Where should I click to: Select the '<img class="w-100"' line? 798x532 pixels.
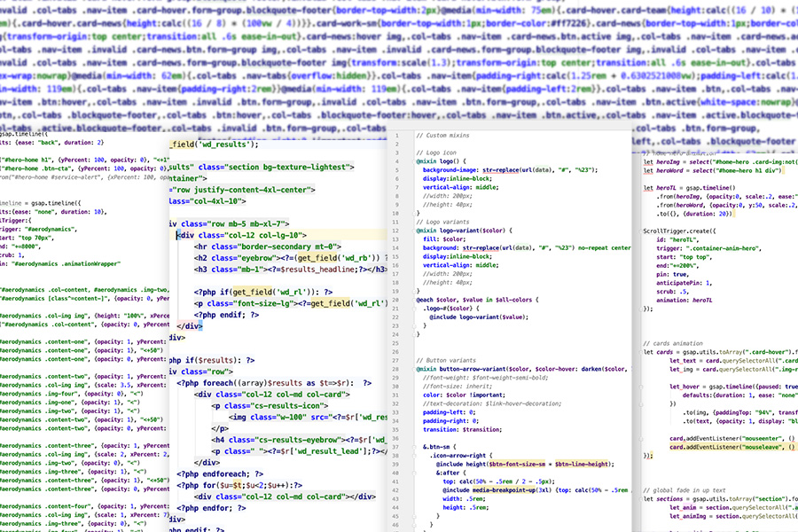pyautogui.click(x=308, y=417)
